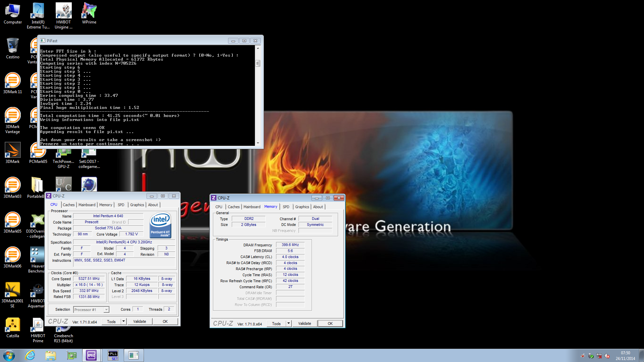Open SPD tab in left CPU-Z
Image resolution: width=644 pixels, height=362 pixels.
pyautogui.click(x=121, y=205)
